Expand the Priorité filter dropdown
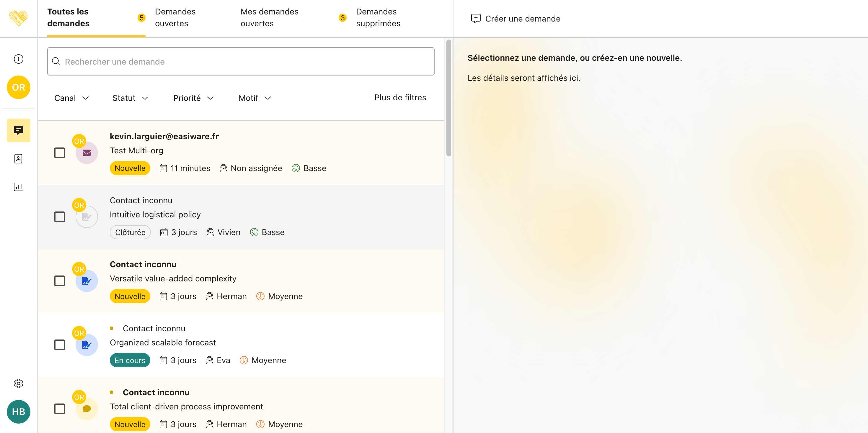The width and height of the screenshot is (868, 433). [x=193, y=98]
